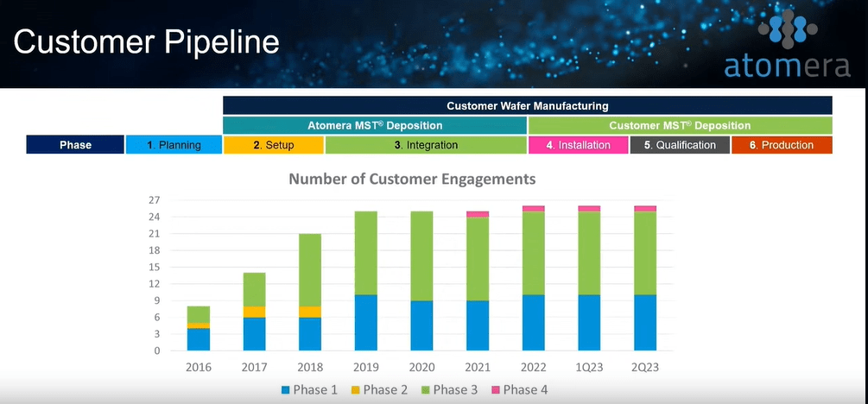Select the Atomera MST Deposition header
This screenshot has height=404, width=868.
coord(375,125)
